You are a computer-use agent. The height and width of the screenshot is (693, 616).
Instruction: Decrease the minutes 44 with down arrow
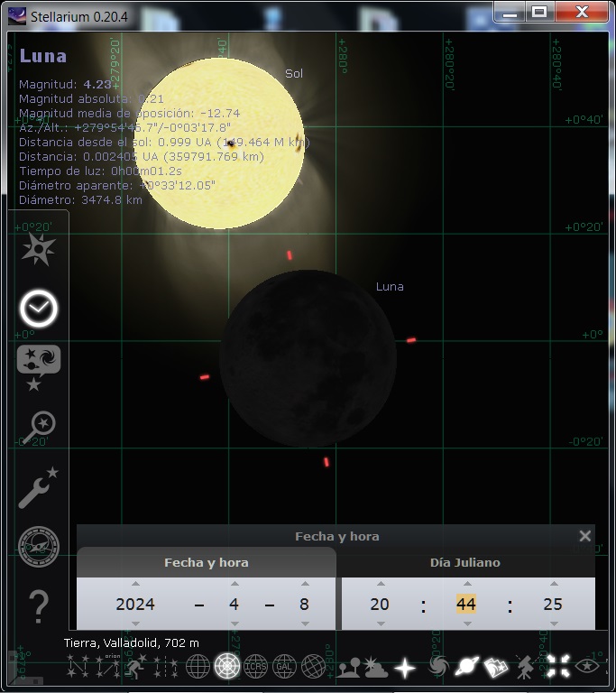pos(466,624)
